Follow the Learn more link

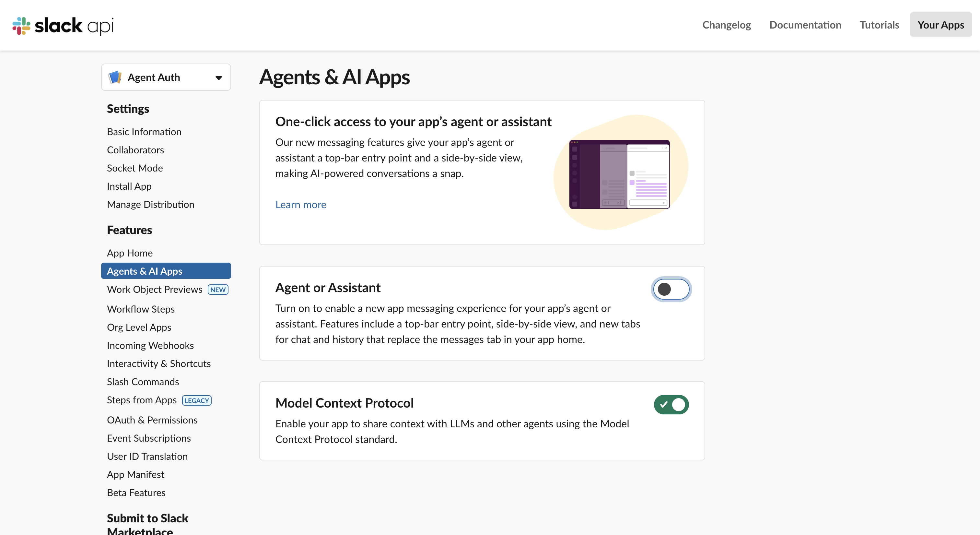pyautogui.click(x=300, y=204)
